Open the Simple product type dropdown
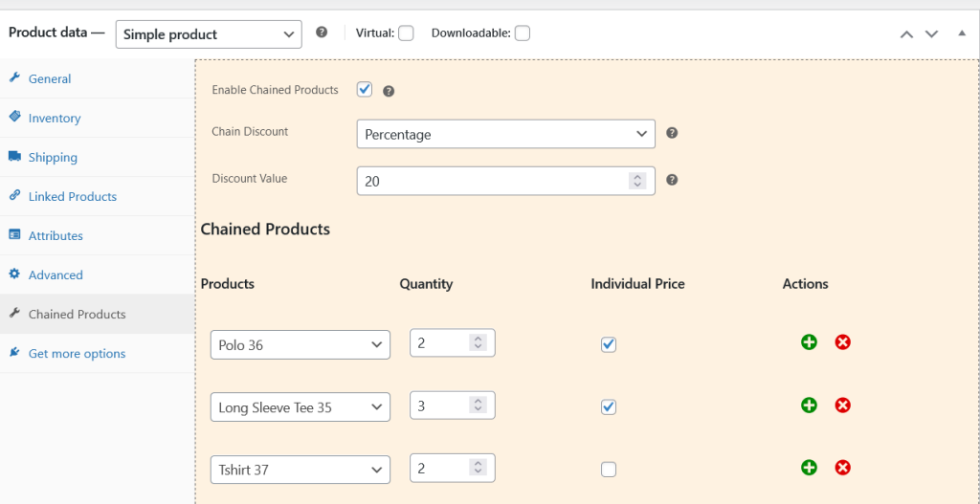The image size is (980, 504). point(209,34)
